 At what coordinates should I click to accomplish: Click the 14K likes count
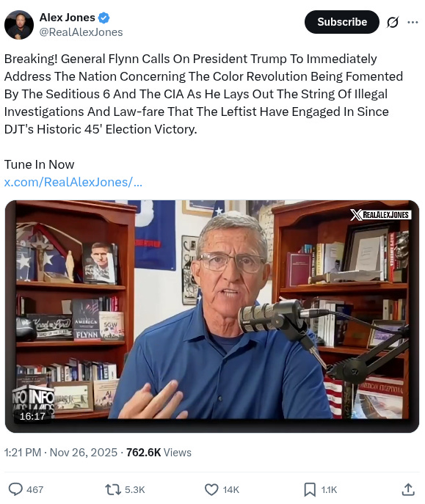(230, 489)
